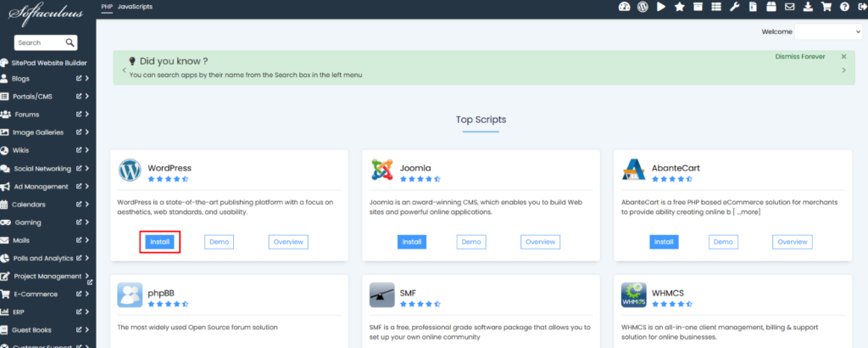Expand the E-Commerce sidebar category

click(86, 295)
